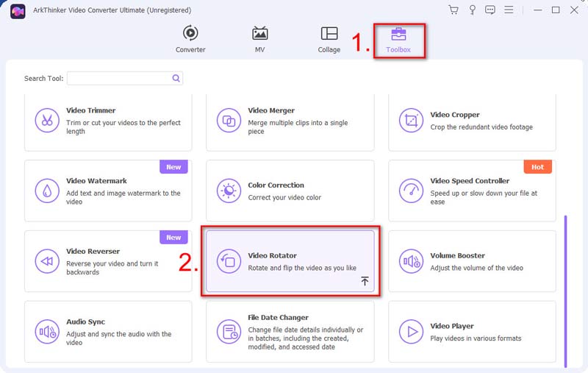Open the Converter tab
Screen dimensions: 588x373
pos(190,39)
